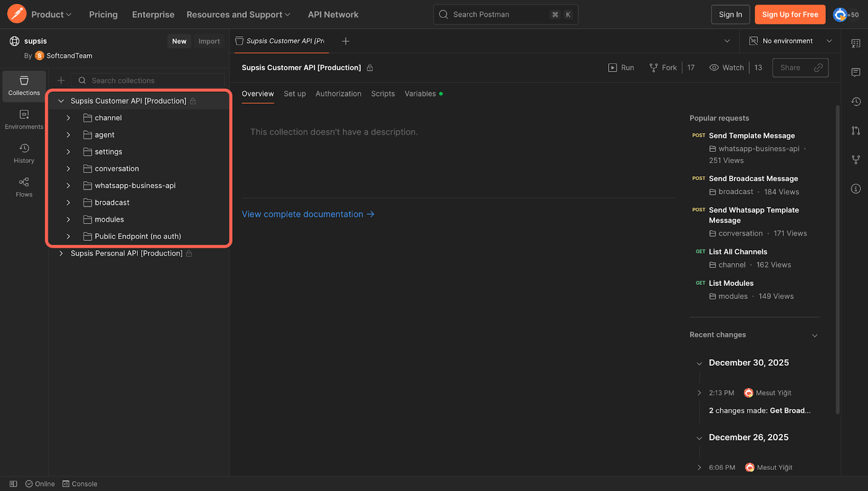Screen dimensions: 868x491
Task: Switch to the Authorization tab
Action: (338, 94)
